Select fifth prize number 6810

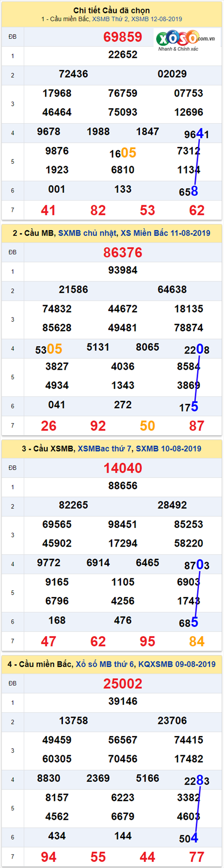tap(123, 170)
